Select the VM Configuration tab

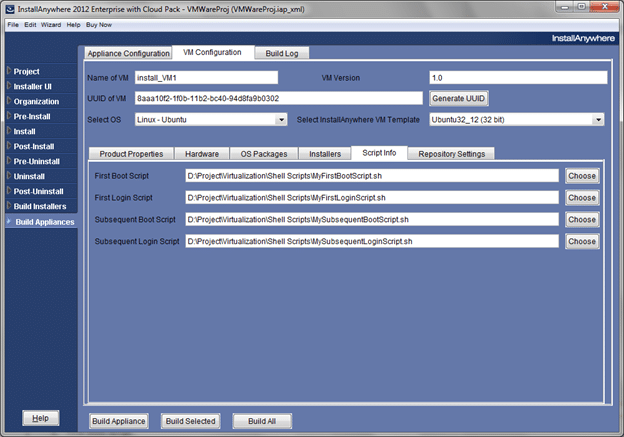pos(212,53)
